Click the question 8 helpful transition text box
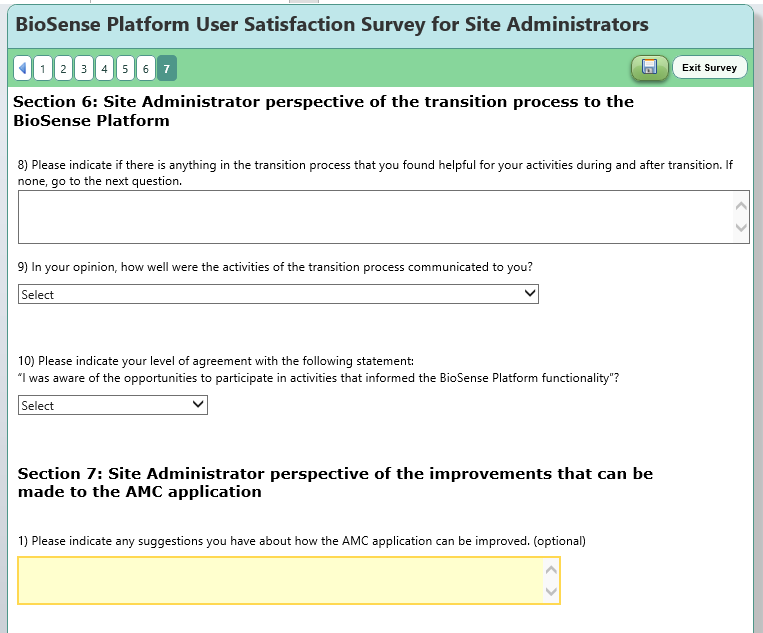 [x=375, y=217]
